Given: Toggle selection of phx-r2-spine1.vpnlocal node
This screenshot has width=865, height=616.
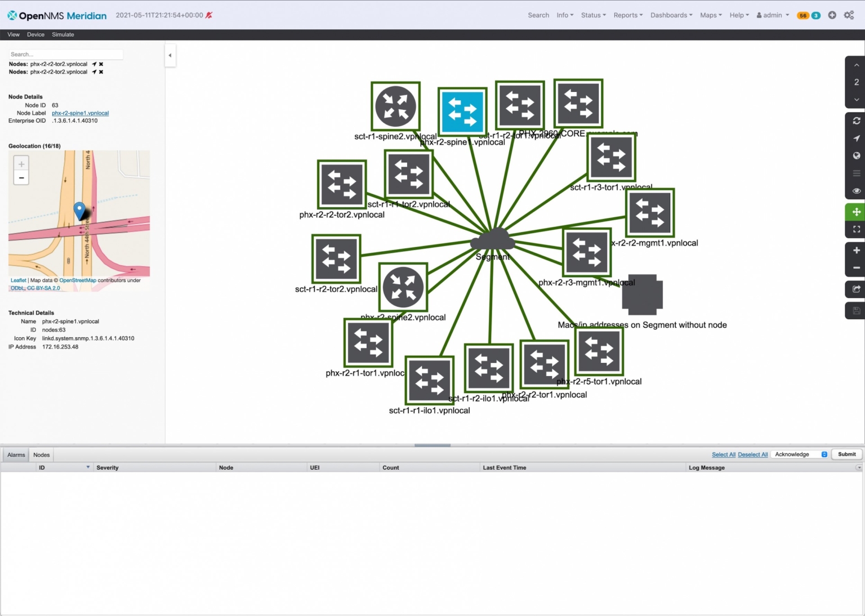Looking at the screenshot, I should click(x=462, y=111).
